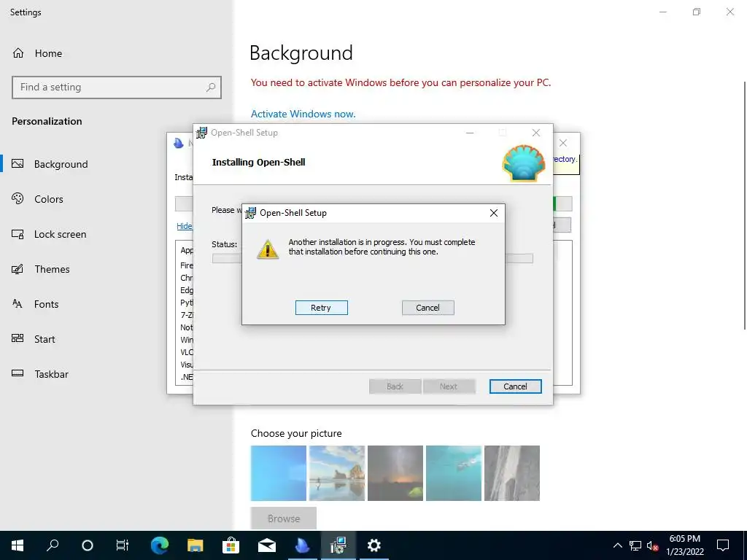747x560 pixels.
Task: Select the gray cliff wallpaper thumbnail
Action: (512, 472)
